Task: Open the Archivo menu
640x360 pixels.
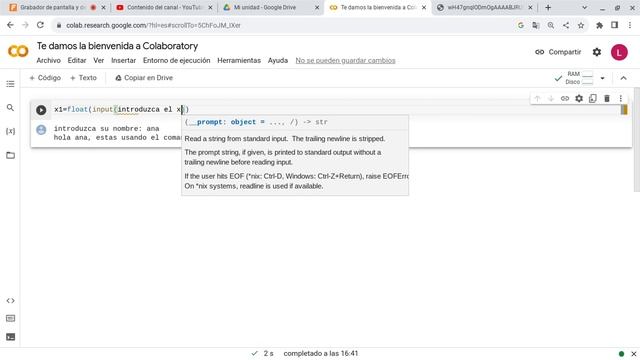Action: 49,60
